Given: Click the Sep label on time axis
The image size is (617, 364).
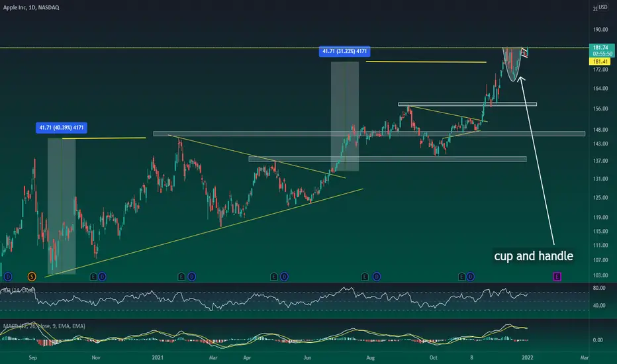Looking at the screenshot, I should (x=32, y=357).
